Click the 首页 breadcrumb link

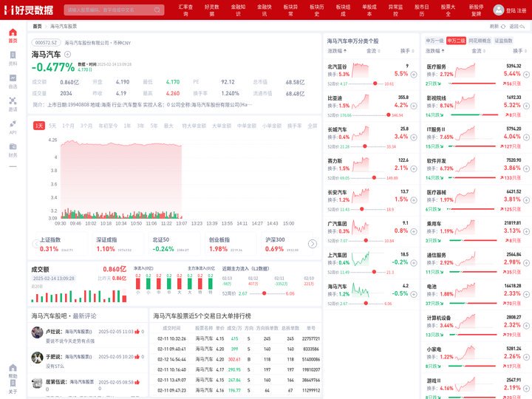point(37,26)
